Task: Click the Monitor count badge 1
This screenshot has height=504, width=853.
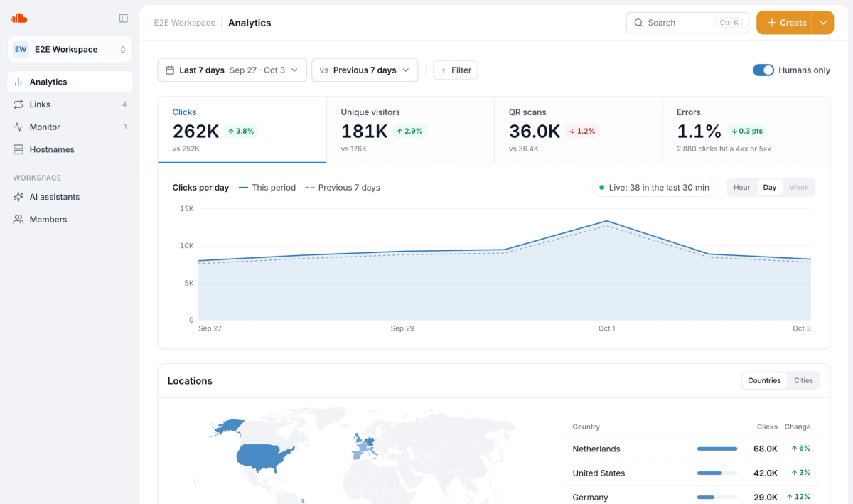Action: click(125, 127)
